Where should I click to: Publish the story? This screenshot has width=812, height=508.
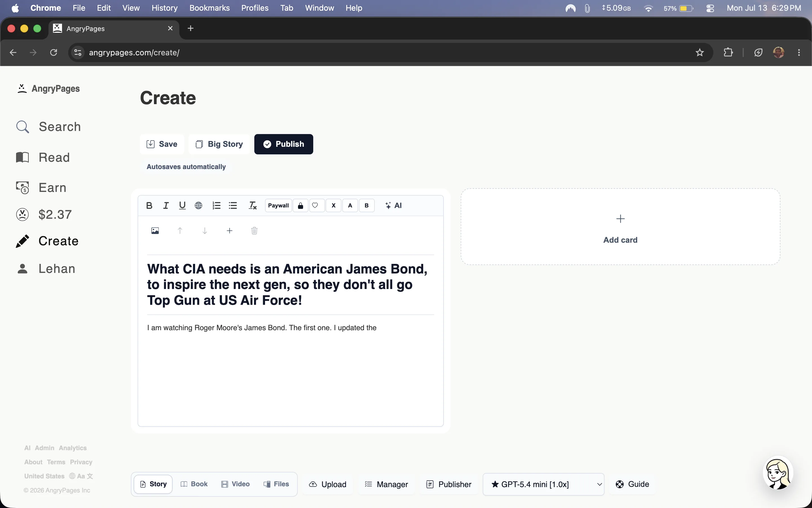coord(284,144)
